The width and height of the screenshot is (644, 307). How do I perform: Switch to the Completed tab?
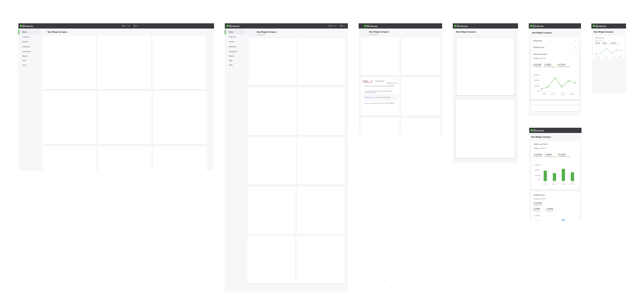[380, 81]
